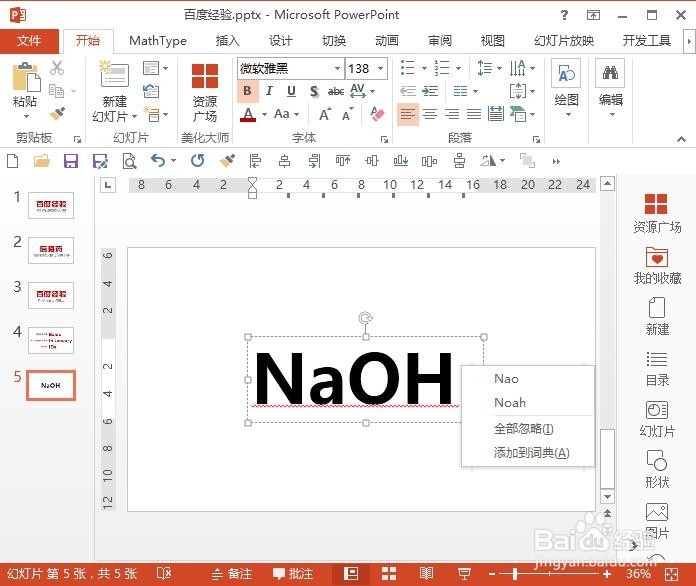The image size is (696, 586).
Task: Open the change case Aa dropdown
Action: pos(286,114)
